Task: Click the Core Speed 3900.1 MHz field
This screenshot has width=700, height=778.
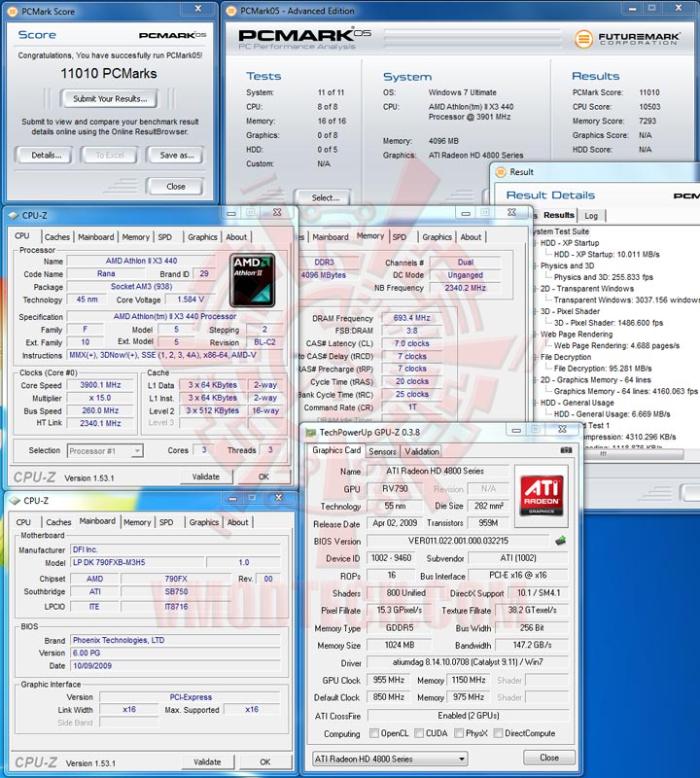Action: pos(101,385)
